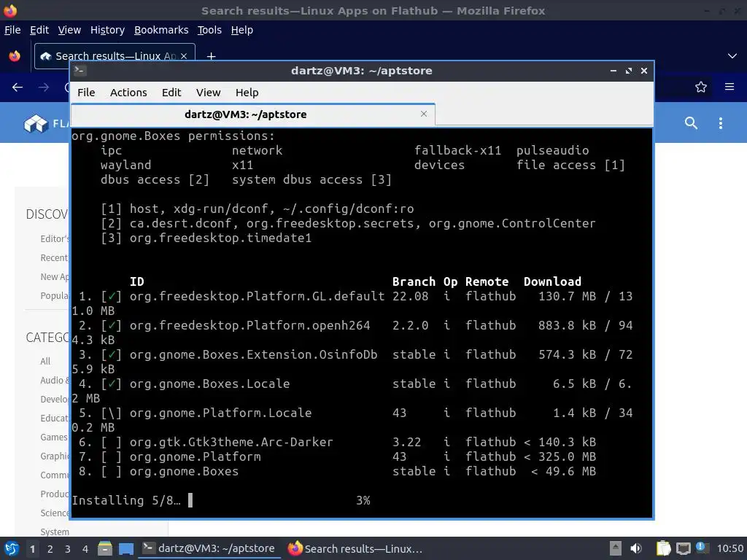Open a new Firefox tab with plus
Viewport: 747px width, 560px height.
tap(211, 56)
